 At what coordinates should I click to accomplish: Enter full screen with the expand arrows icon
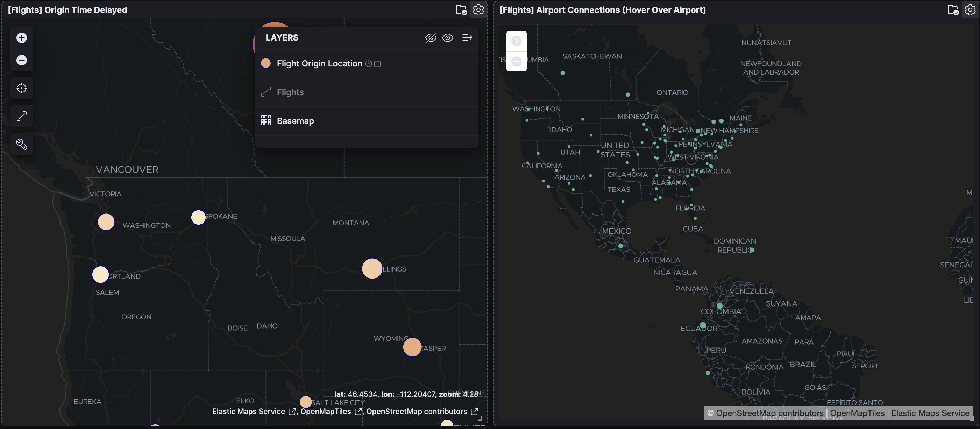[x=22, y=116]
